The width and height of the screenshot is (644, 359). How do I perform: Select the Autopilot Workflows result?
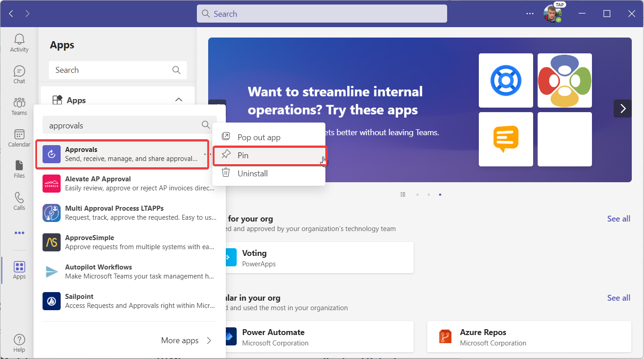tap(129, 272)
